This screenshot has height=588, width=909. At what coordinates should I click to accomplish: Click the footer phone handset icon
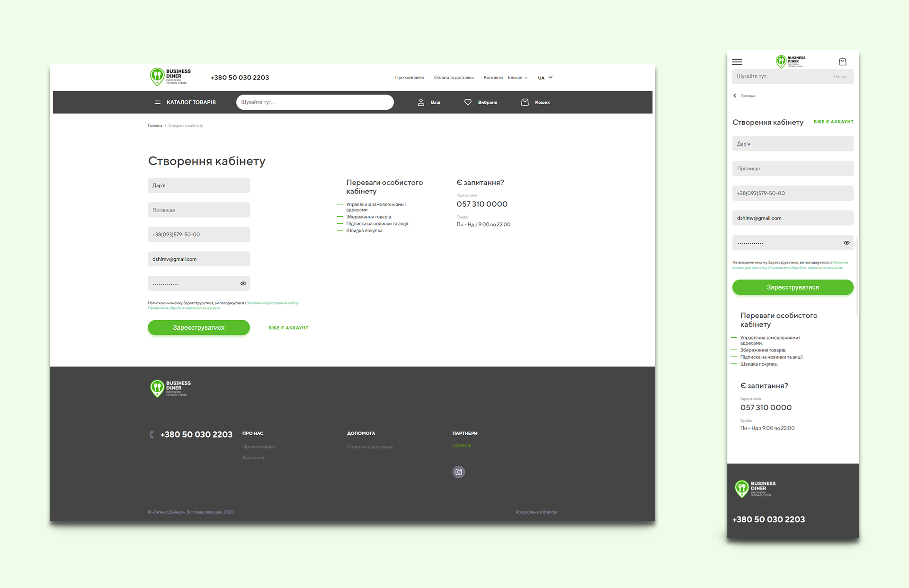(151, 434)
